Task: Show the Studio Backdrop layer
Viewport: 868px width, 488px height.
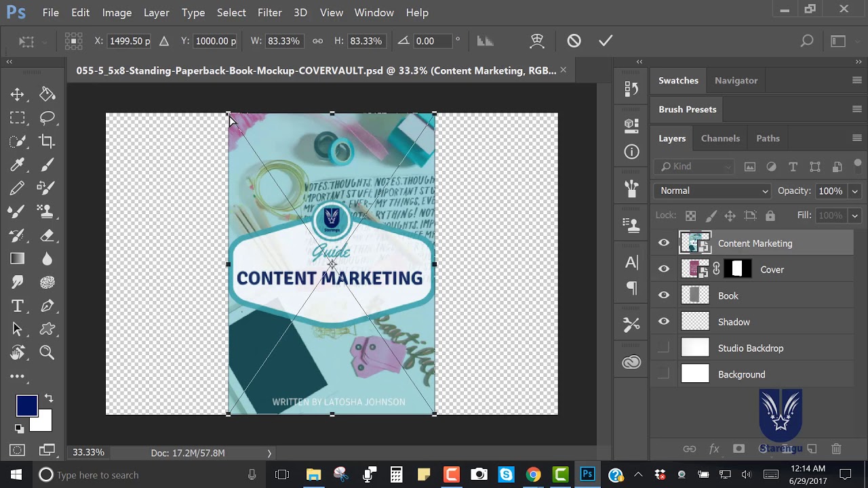Action: 664,348
